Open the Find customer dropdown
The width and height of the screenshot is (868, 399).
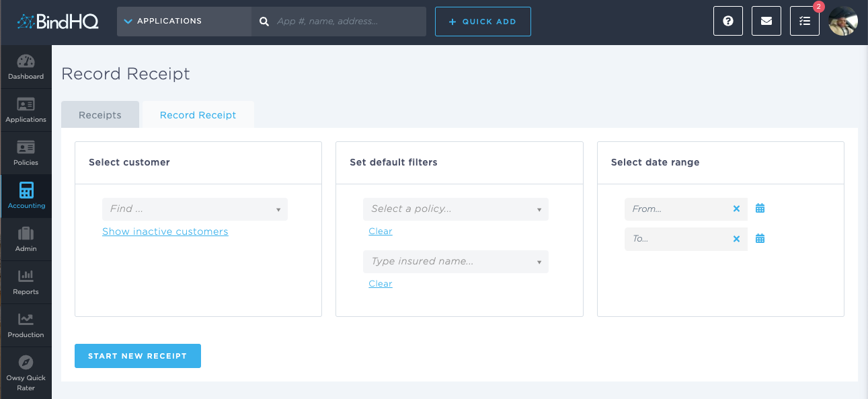click(x=194, y=209)
